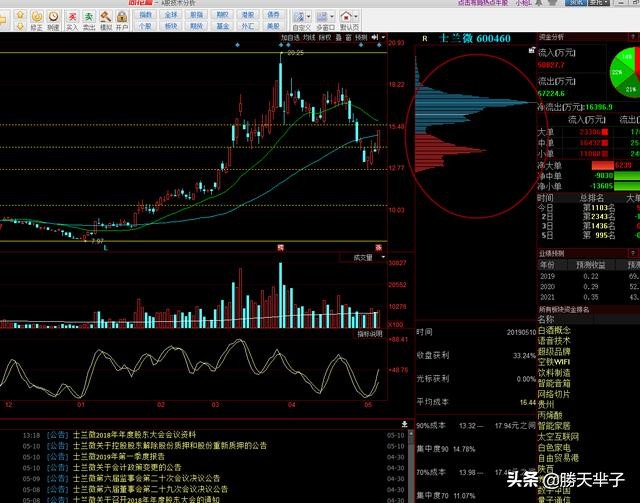640x503 pixels.
Task: Switch to the 期权 tab
Action: 222,15
